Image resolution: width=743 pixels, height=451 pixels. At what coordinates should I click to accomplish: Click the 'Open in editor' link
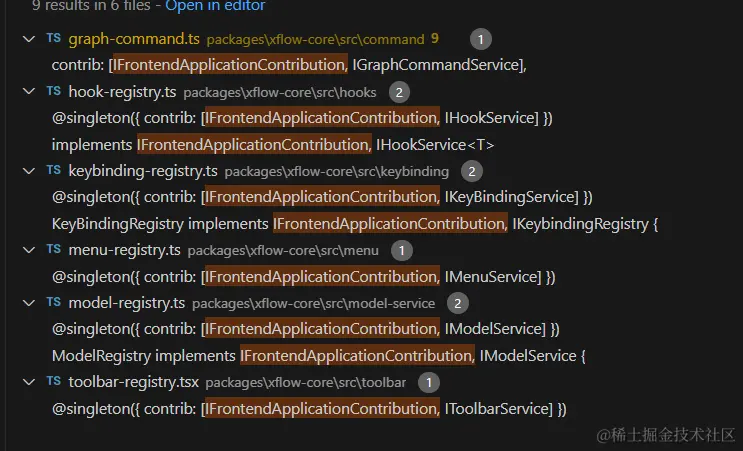pos(215,6)
